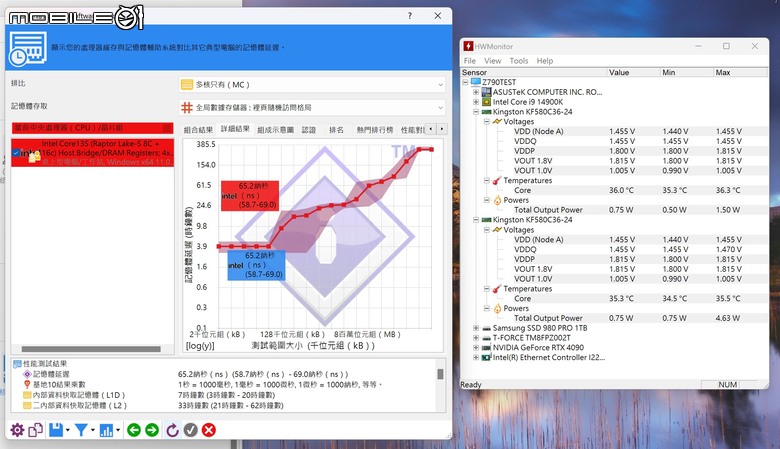Switch to the 組成示意圖 tab
The width and height of the screenshot is (780, 449).
point(276,130)
